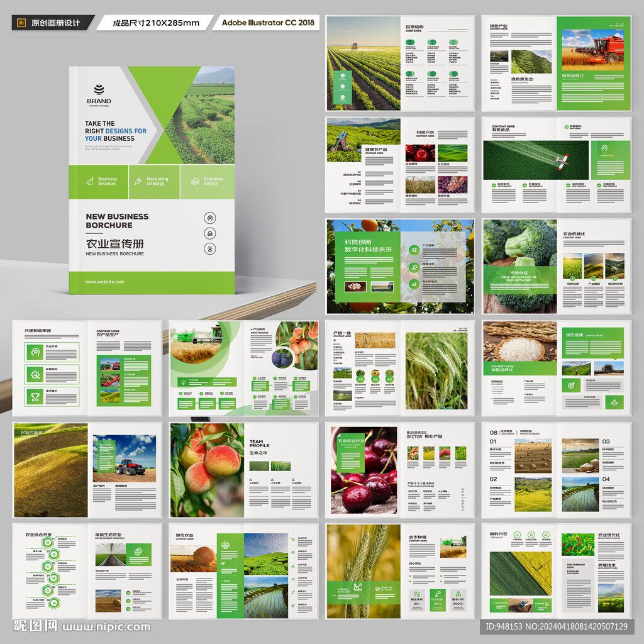The height and width of the screenshot is (644, 644).
Task: Open the 农业综合开发 hexagon timeline spread
Action: tap(87, 571)
